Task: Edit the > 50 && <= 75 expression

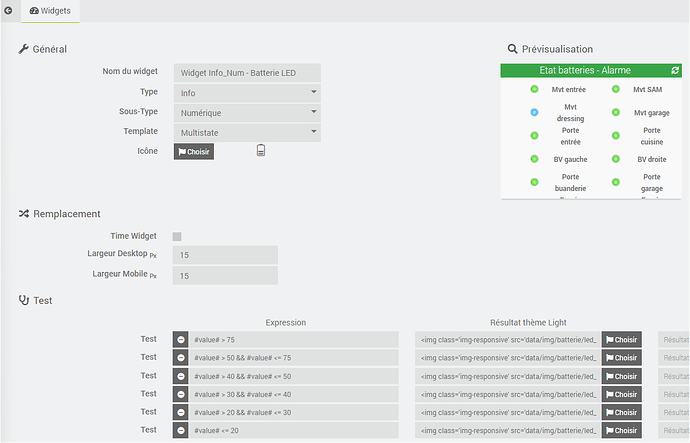Action: 294,358
